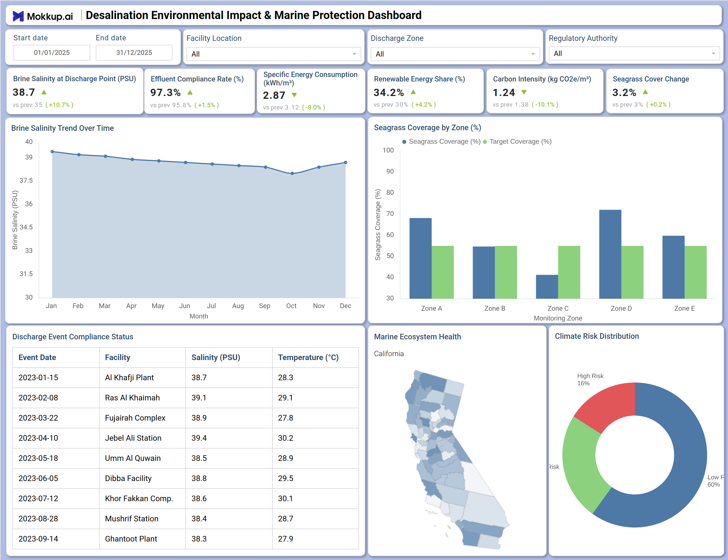
Task: Click the Carbon Intensity down arrow
Action: 524,92
